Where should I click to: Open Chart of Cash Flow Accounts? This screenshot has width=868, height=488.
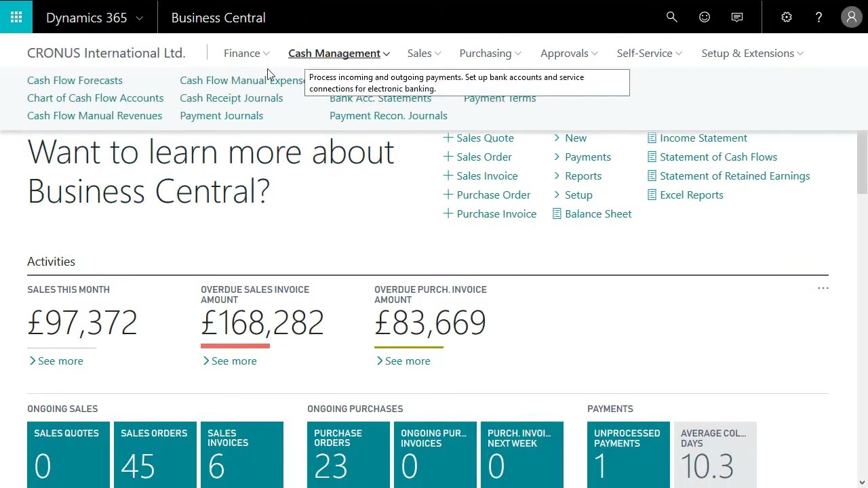[x=95, y=98]
